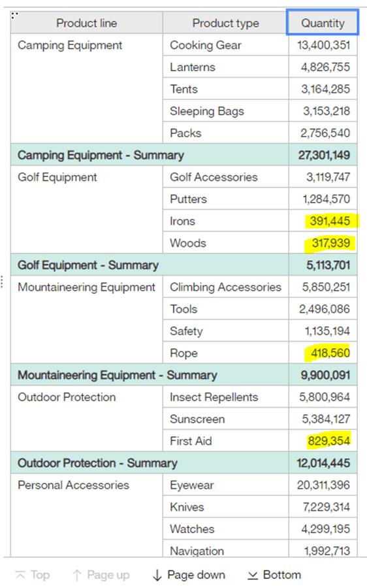Click the summary total 5,113,701
This screenshot has width=367, height=588.
328,265
